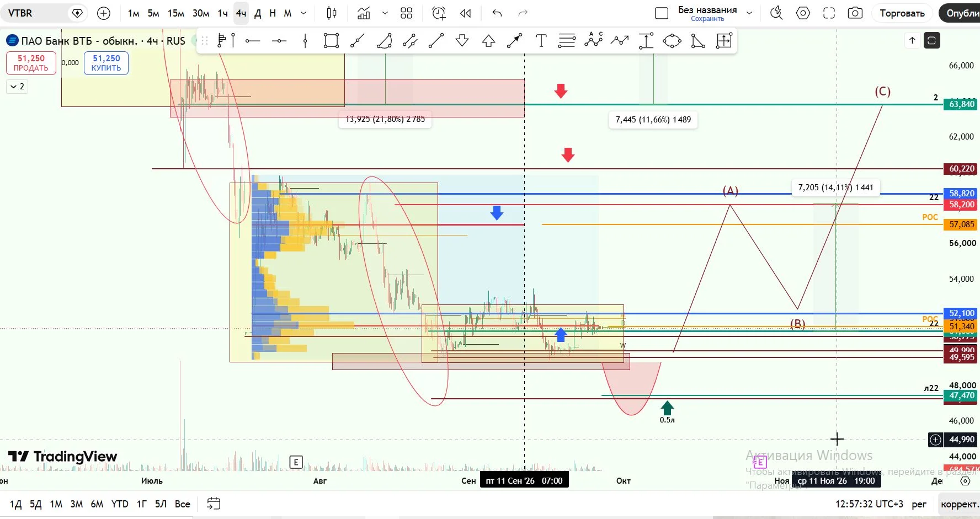Switch to the 1м timeframe
Image resolution: width=980 pixels, height=519 pixels.
(x=134, y=13)
